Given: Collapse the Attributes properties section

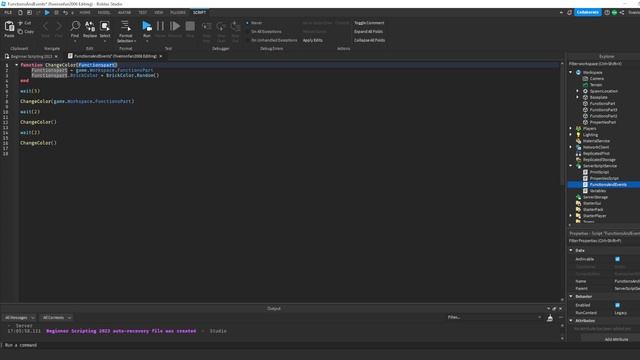Looking at the screenshot, I should [x=571, y=320].
